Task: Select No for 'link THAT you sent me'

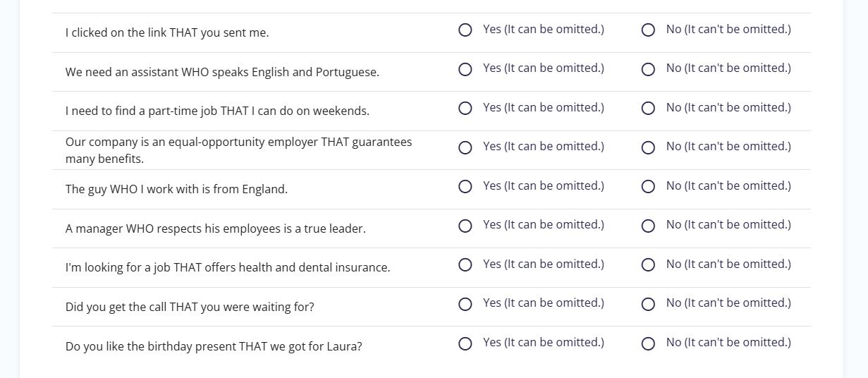Action: 649,30
